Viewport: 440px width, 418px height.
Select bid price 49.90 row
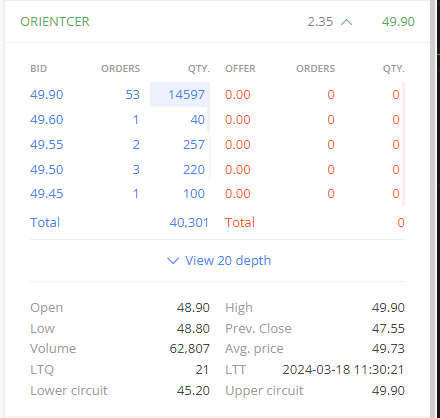click(46, 95)
